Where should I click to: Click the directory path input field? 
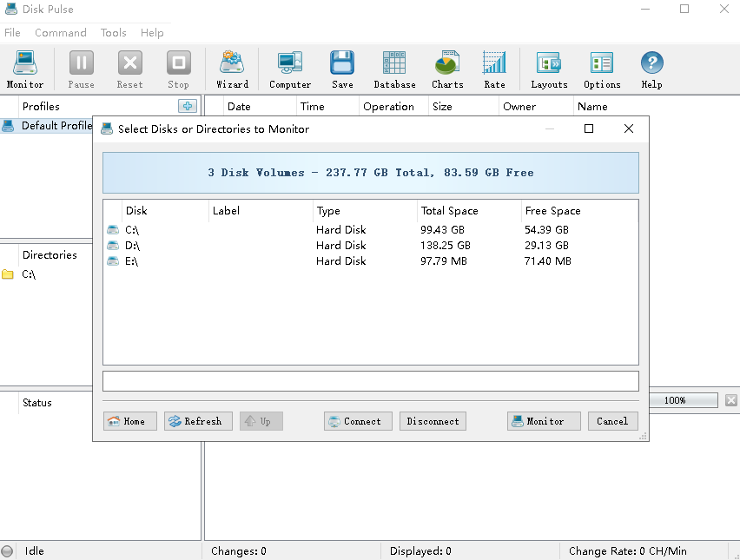(x=370, y=381)
